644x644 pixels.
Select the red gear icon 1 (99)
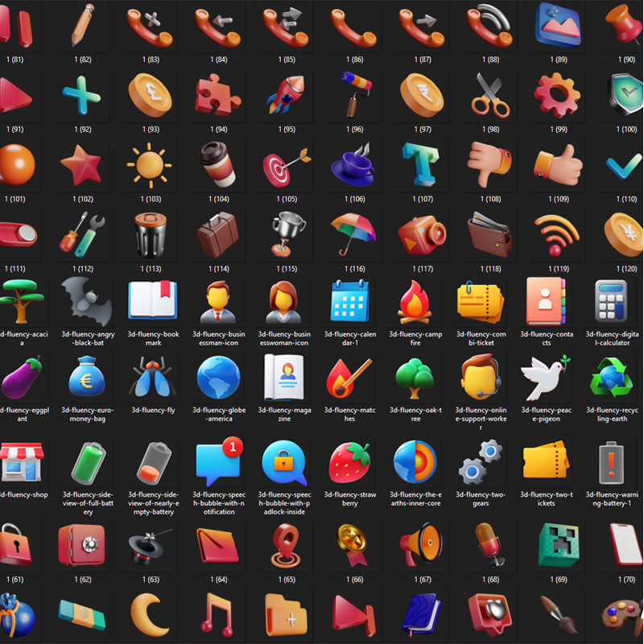coord(558,95)
